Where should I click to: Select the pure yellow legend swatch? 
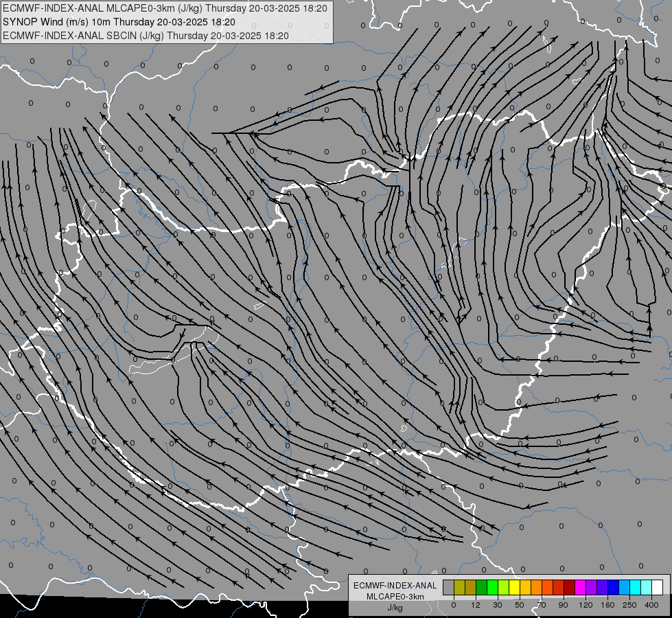tap(514, 588)
